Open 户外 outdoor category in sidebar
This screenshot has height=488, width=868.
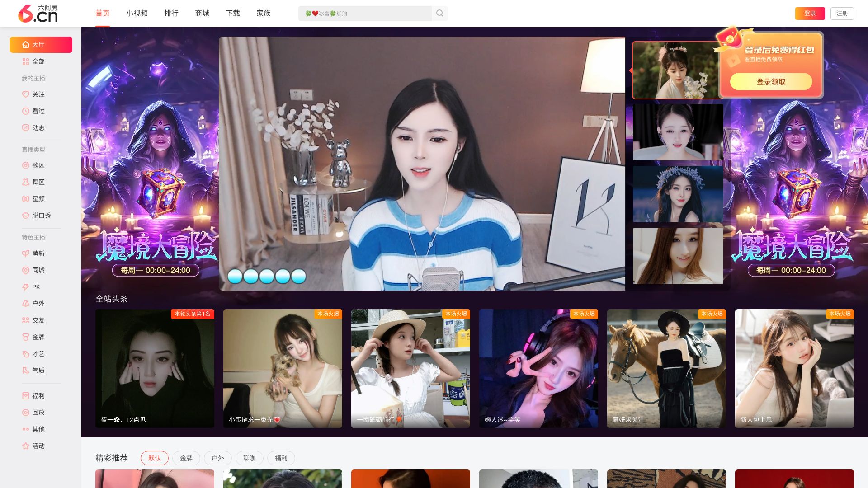click(38, 304)
